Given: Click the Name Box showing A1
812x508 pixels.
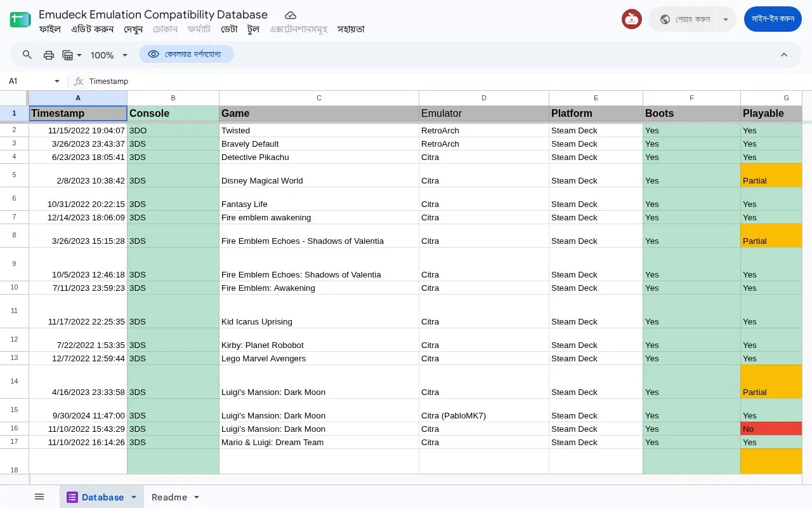Looking at the screenshot, I should [30, 81].
